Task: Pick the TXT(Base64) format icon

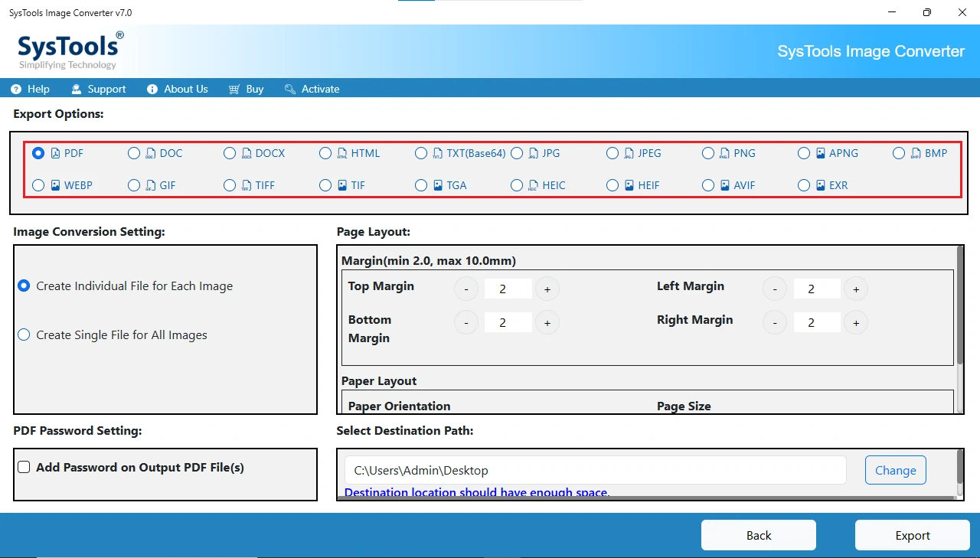Action: point(438,153)
